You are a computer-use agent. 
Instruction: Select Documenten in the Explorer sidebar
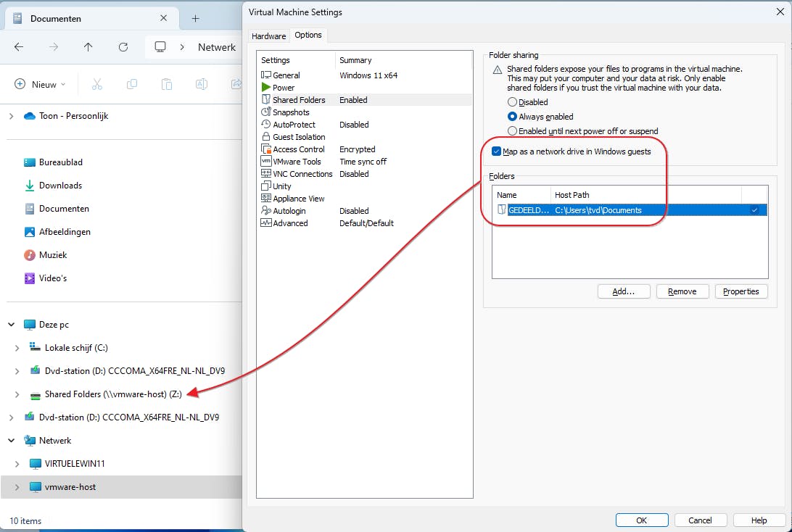pos(57,209)
